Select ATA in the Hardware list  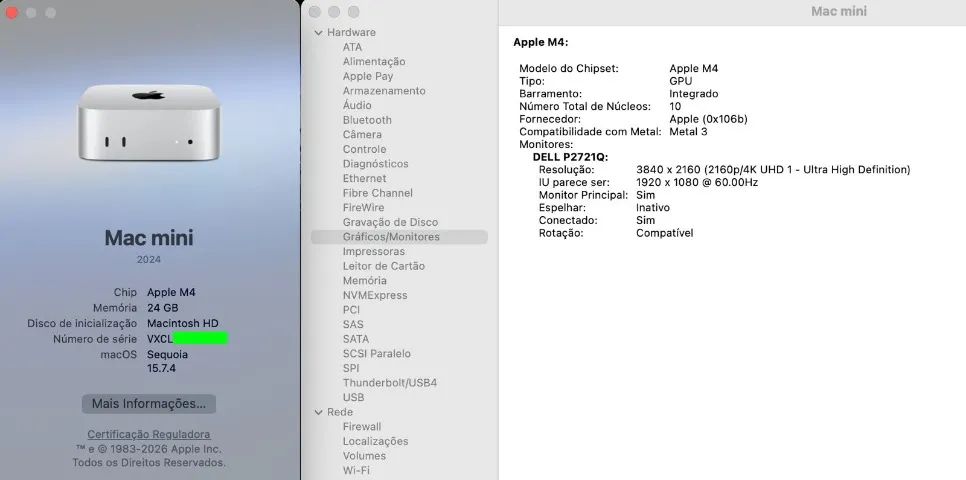coord(352,47)
